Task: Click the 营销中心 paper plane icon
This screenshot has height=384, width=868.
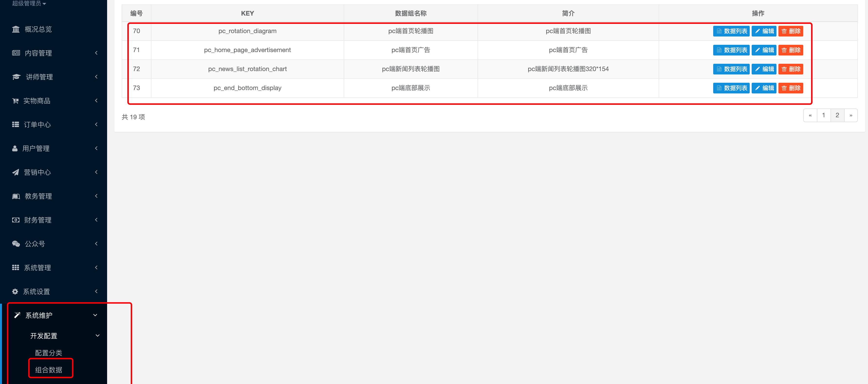Action: click(16, 172)
